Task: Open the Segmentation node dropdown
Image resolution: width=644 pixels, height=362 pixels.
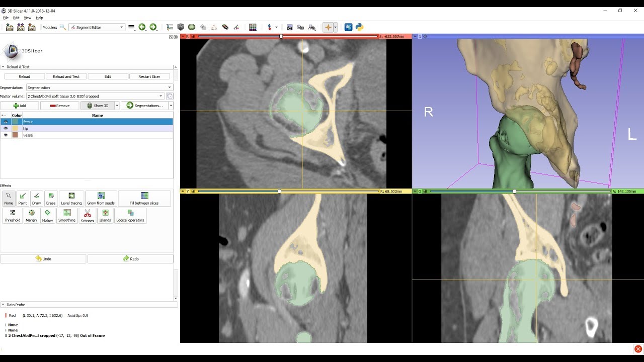Action: [99, 87]
